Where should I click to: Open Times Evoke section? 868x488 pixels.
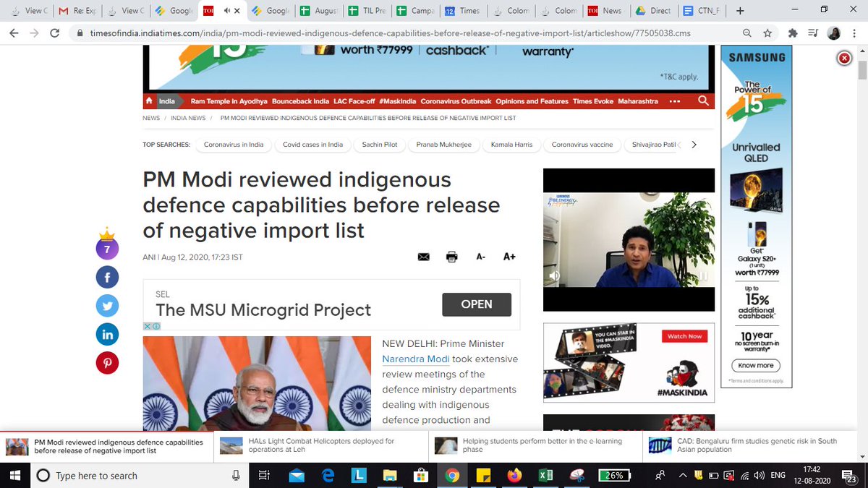tap(593, 101)
